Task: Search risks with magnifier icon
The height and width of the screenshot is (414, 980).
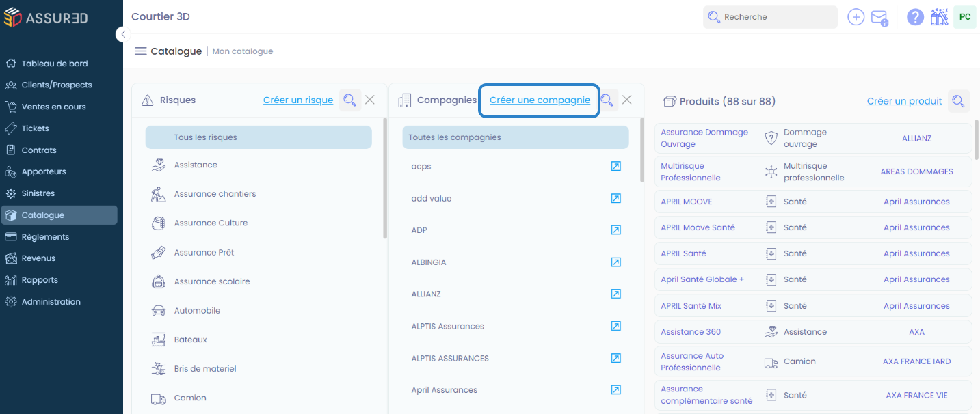Action: (x=349, y=100)
